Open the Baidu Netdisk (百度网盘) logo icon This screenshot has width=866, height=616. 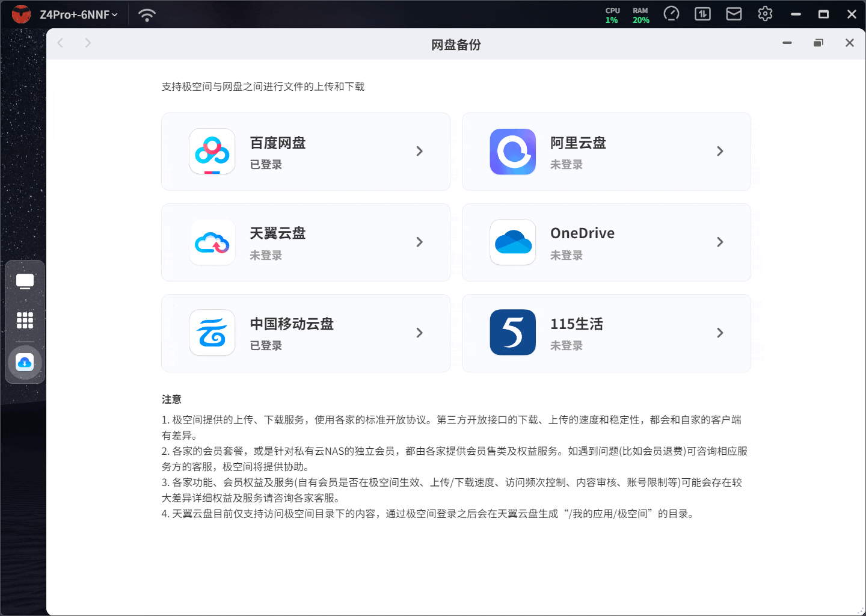tap(212, 152)
